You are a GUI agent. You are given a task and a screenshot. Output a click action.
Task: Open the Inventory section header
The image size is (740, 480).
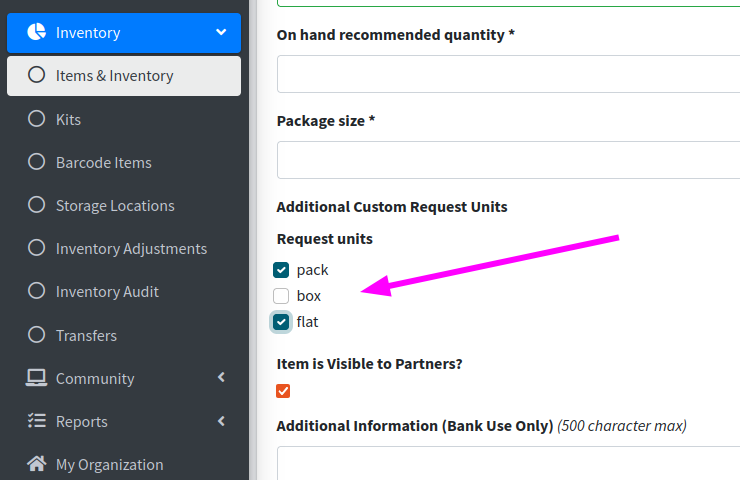(124, 33)
